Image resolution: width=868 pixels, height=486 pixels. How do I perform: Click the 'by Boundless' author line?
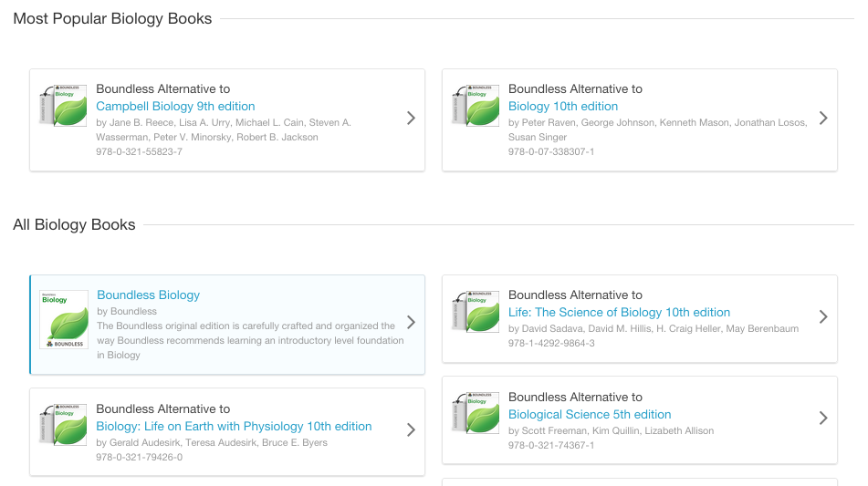(127, 311)
